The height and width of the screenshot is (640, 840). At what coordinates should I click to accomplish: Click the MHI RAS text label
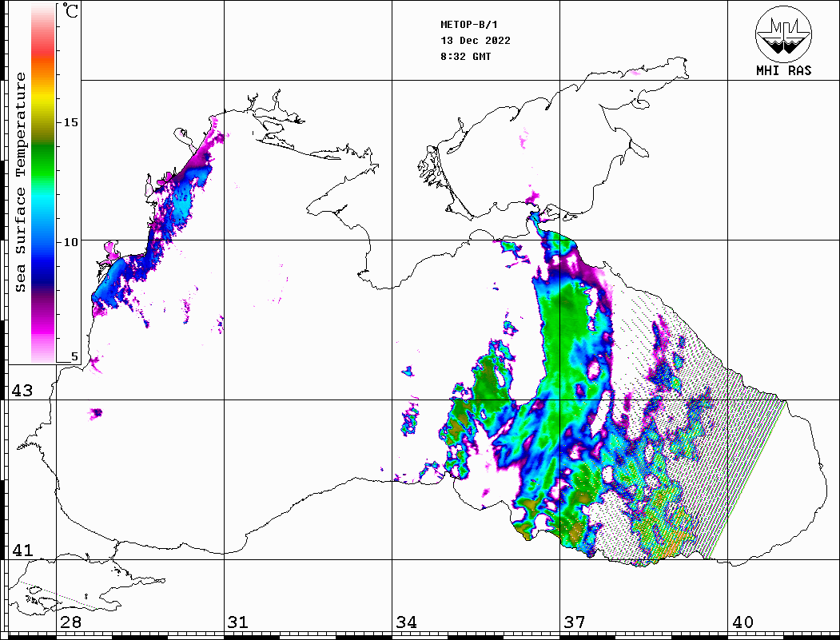point(783,70)
